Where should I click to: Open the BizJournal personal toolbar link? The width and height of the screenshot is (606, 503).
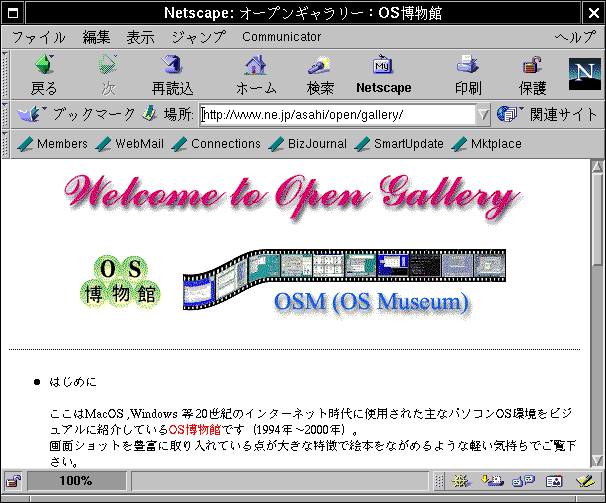click(x=307, y=144)
